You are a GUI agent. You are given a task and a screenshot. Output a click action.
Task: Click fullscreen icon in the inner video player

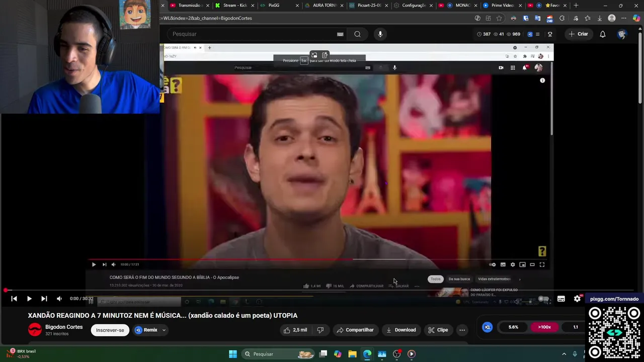pyautogui.click(x=542, y=264)
